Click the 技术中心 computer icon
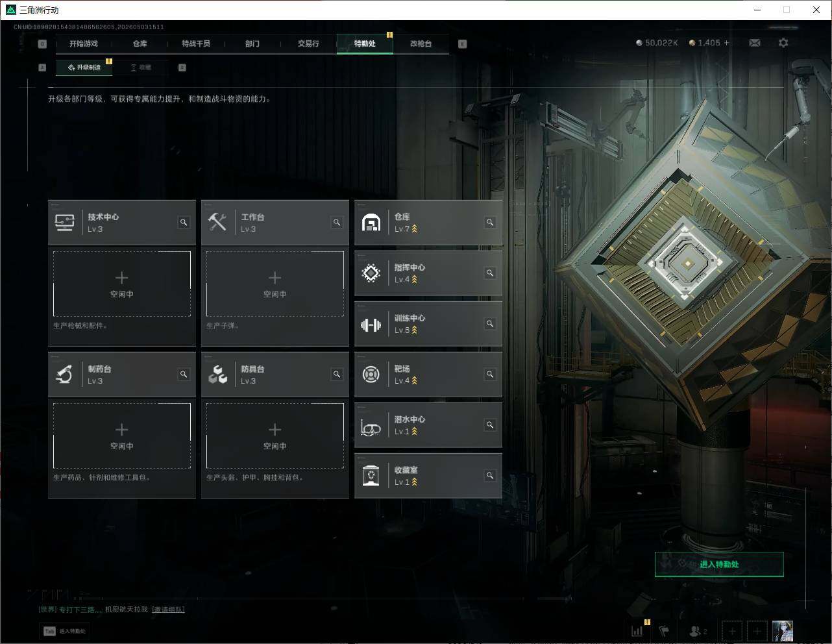Viewport: 832px width, 644px height. tap(64, 223)
